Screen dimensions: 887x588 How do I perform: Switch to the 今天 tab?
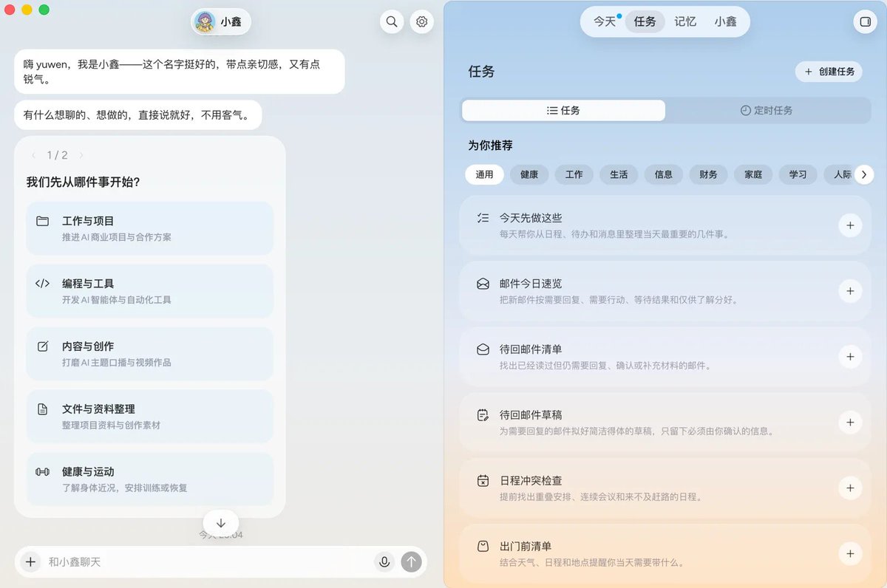(605, 22)
